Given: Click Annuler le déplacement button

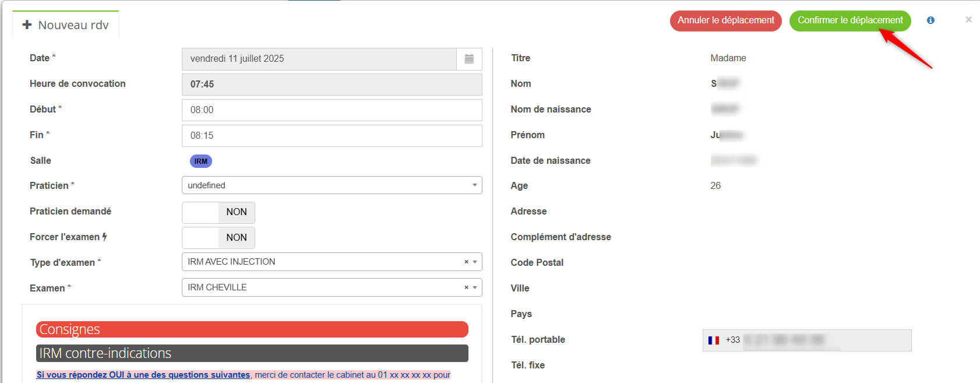Looking at the screenshot, I should tap(725, 20).
